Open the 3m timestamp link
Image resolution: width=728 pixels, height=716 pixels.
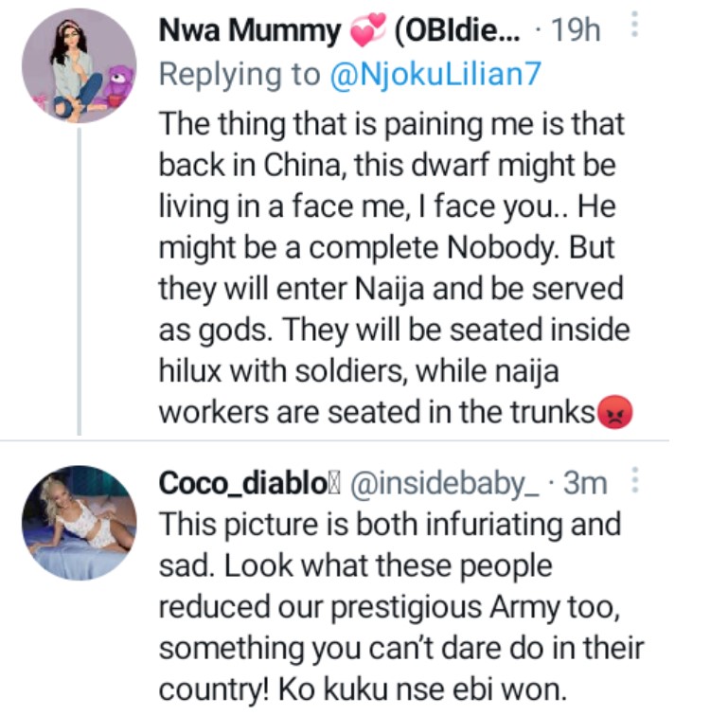coord(585,483)
